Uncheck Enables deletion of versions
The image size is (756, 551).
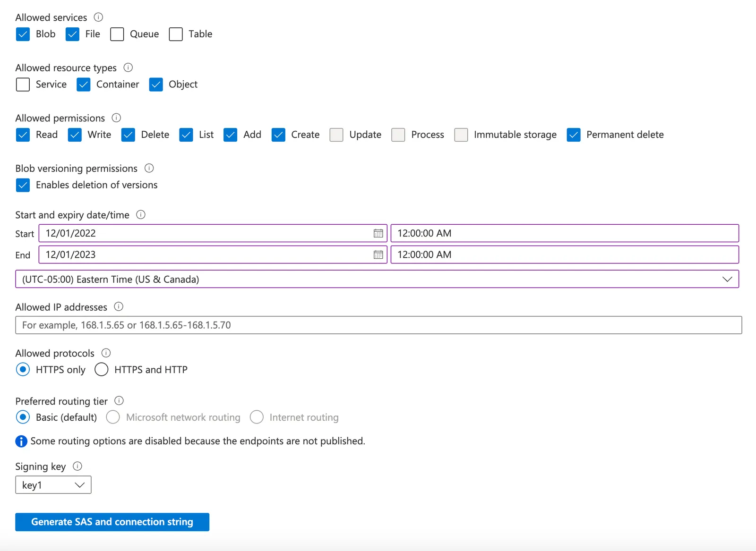(x=23, y=185)
